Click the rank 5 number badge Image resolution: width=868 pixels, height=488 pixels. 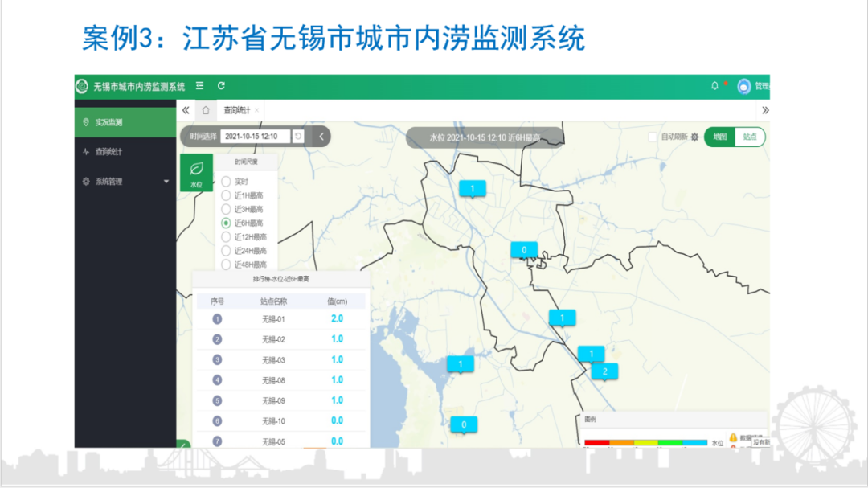217,400
